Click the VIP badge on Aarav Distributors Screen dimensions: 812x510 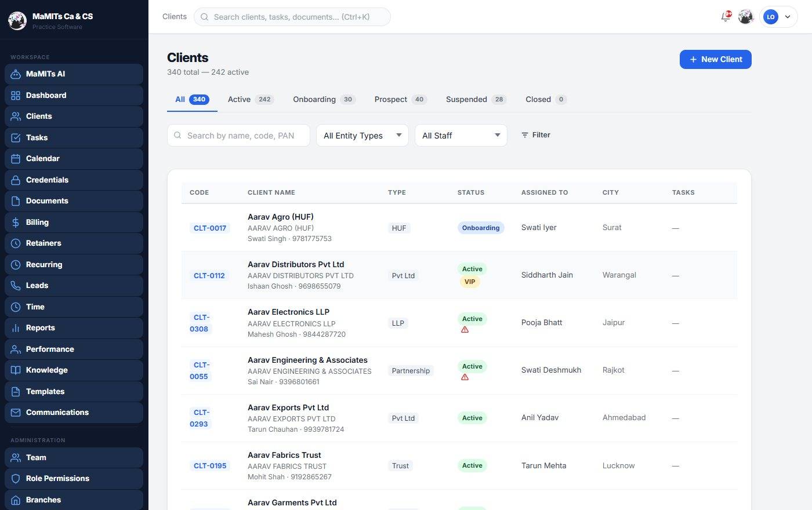point(470,282)
